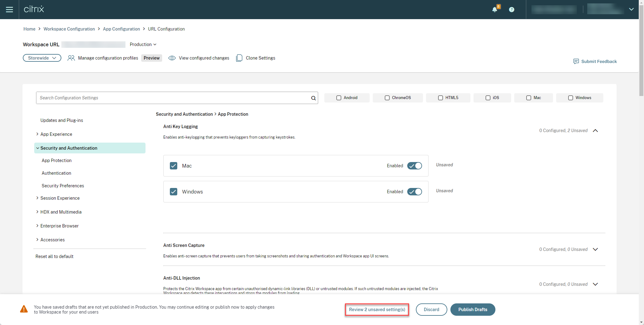Select App Protection in the sidebar
The image size is (644, 325).
[x=56, y=160]
